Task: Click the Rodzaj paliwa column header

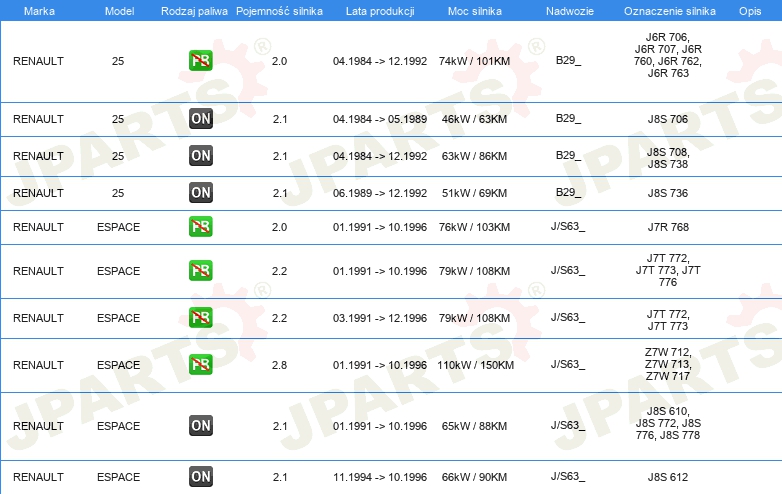Action: coord(194,11)
